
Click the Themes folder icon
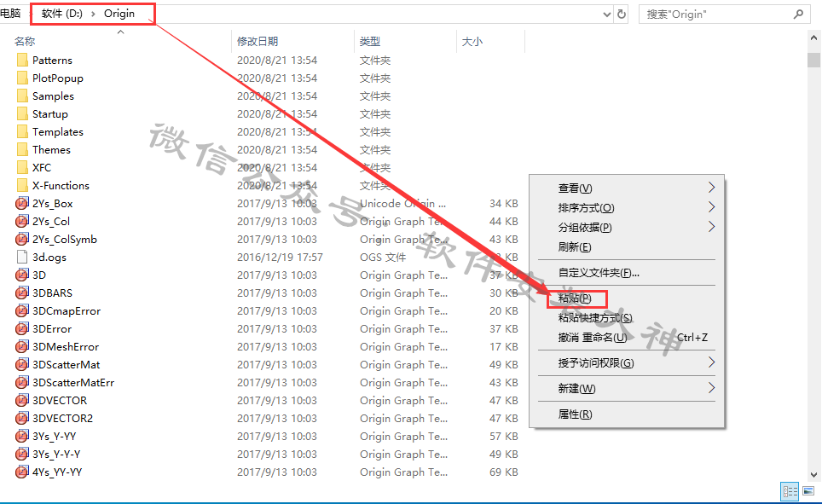click(22, 149)
